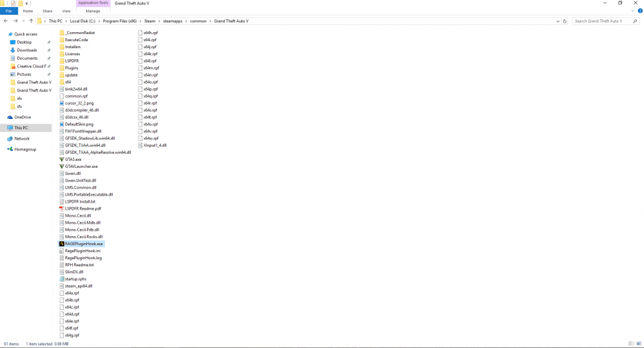Open Pictures in Quick access
Image resolution: width=644 pixels, height=348 pixels.
point(24,74)
